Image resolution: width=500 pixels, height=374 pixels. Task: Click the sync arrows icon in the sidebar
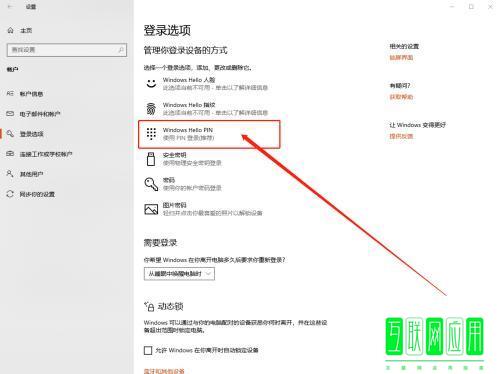pyautogui.click(x=10, y=194)
